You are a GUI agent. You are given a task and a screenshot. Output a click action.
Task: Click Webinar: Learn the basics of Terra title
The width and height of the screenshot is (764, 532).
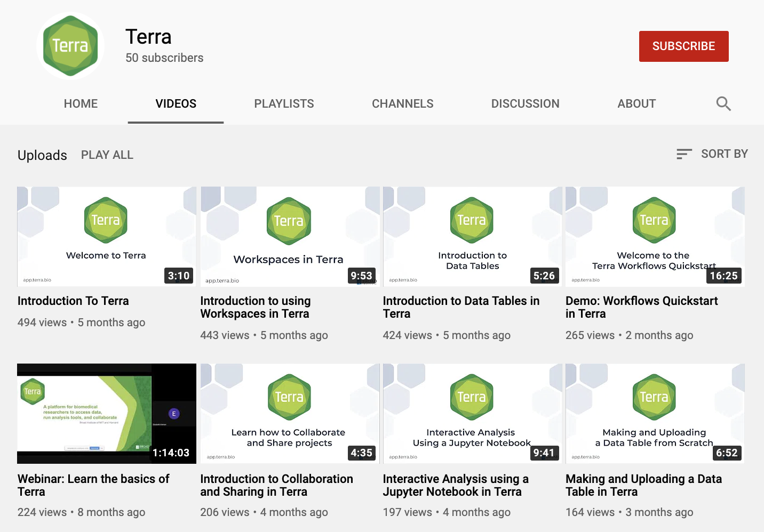(93, 485)
